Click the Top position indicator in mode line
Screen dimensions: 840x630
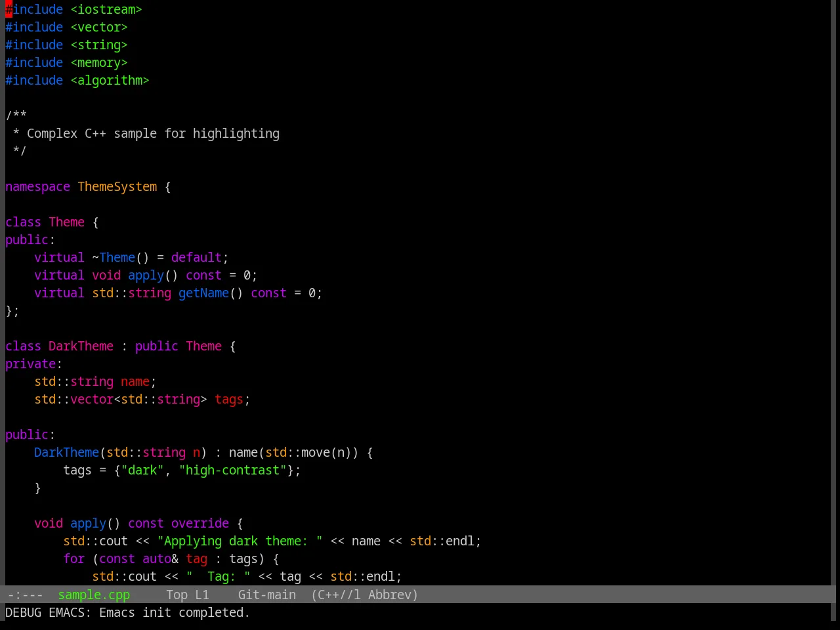click(x=177, y=595)
